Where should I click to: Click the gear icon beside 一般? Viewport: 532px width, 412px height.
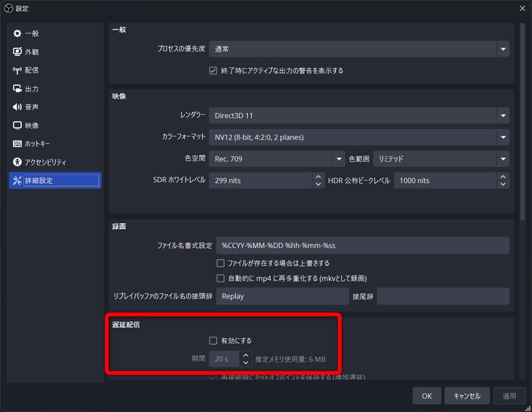point(18,33)
